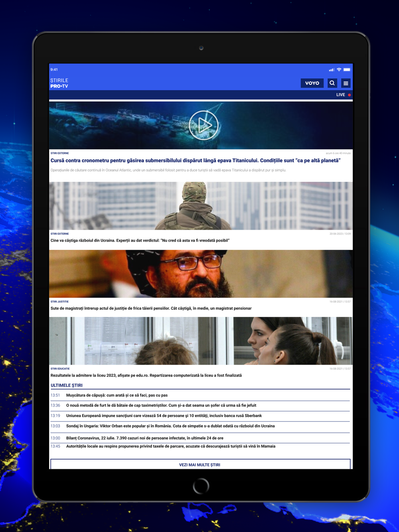Open 13:51 news about mușcătura de căpușă
The width and height of the screenshot is (399, 532).
[200, 395]
